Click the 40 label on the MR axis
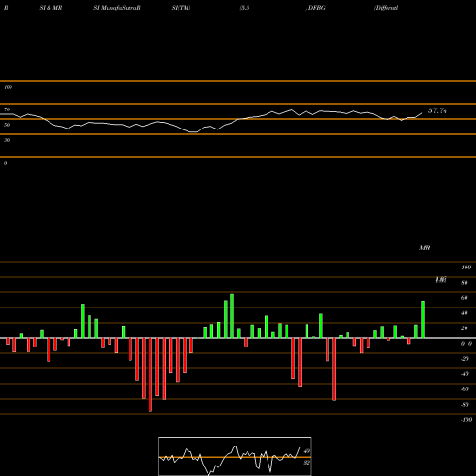 coord(465,313)
